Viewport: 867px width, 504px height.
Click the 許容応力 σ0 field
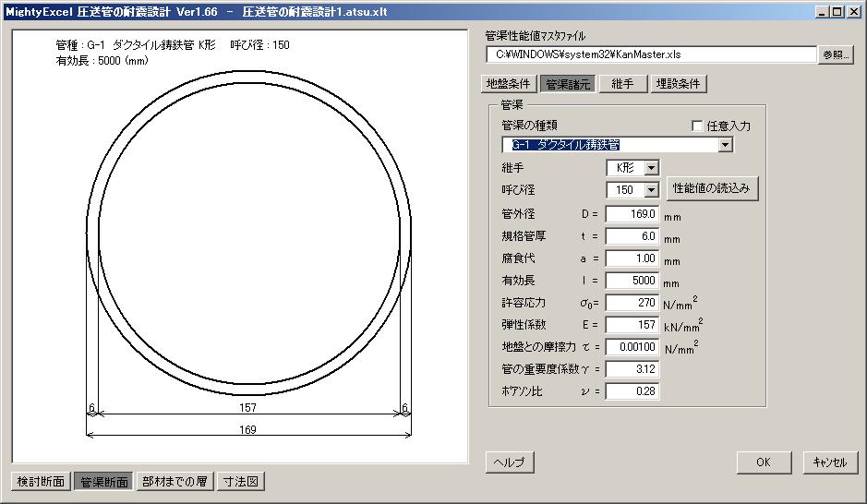click(632, 302)
